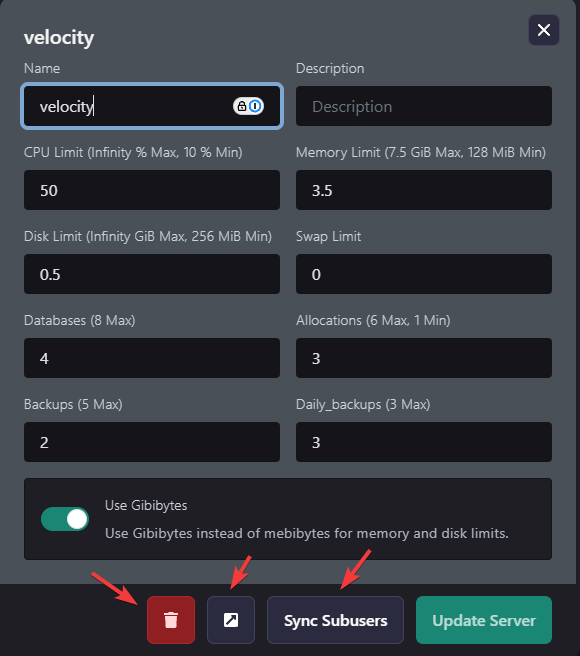The image size is (580, 656).
Task: Click the Disk Limit field showing 0.5
Action: point(152,274)
